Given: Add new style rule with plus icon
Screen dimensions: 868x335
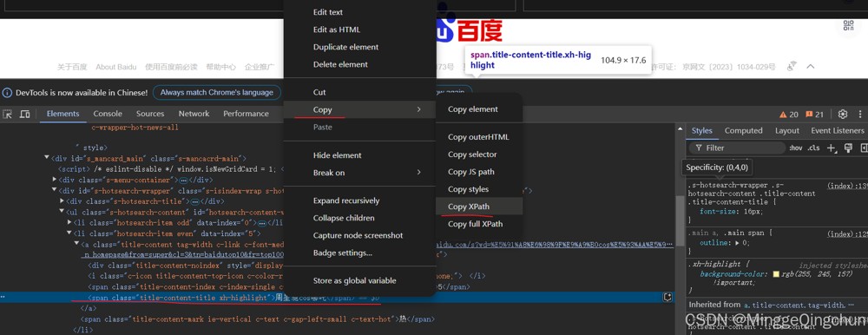Looking at the screenshot, I should [831, 148].
